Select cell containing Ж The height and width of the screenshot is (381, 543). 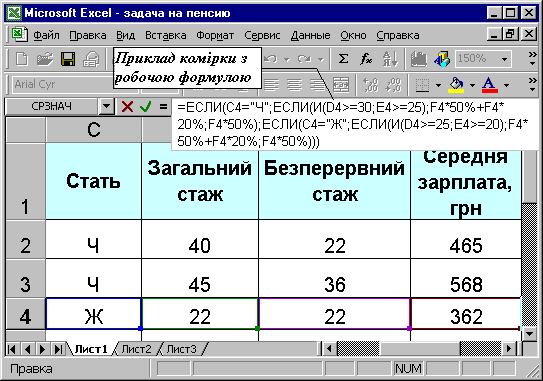click(x=94, y=314)
